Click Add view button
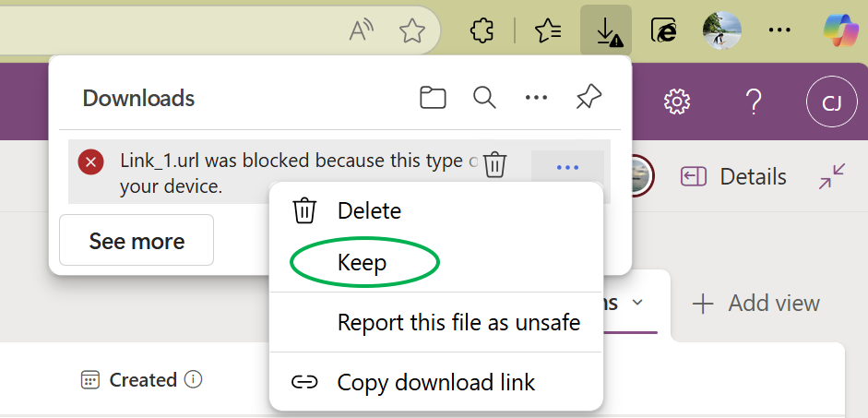 pos(756,303)
